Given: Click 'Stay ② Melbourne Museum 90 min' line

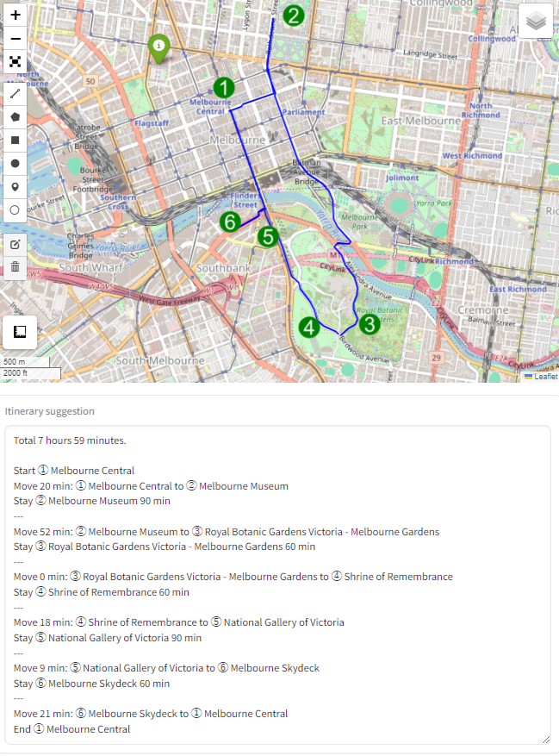Looking at the screenshot, I should pos(92,501).
